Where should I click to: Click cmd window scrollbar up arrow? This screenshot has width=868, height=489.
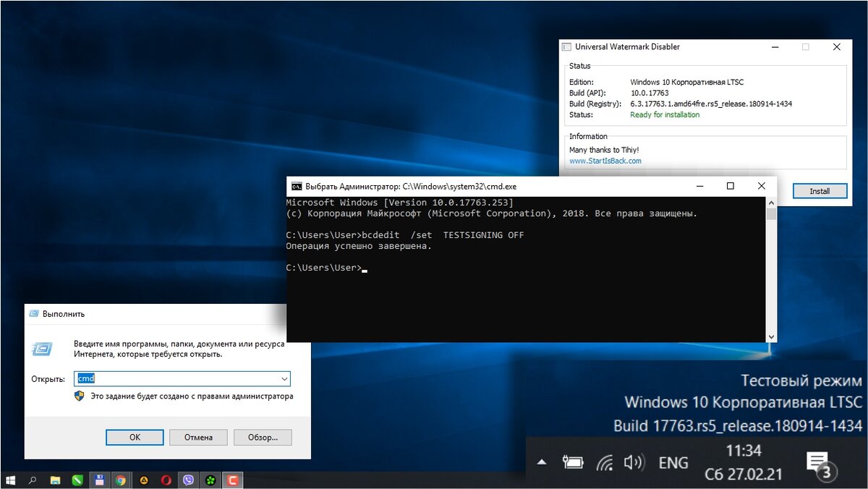click(771, 202)
